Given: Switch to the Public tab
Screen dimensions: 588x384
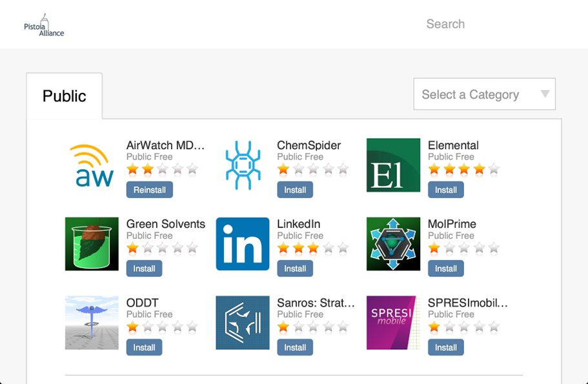Looking at the screenshot, I should tap(64, 96).
